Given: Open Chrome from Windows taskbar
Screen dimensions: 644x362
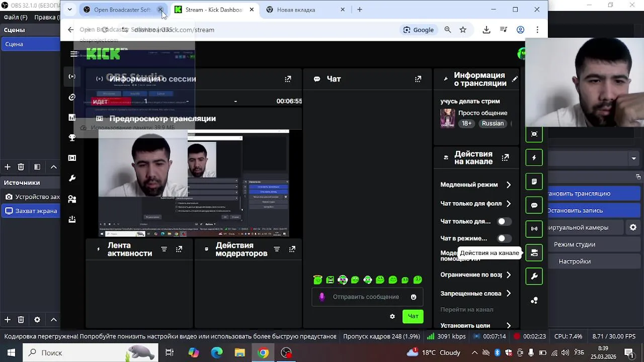Looking at the screenshot, I should coord(263,352).
